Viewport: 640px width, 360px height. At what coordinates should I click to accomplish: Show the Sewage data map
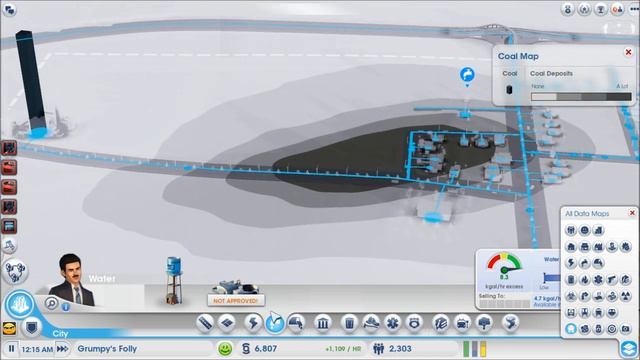598,263
